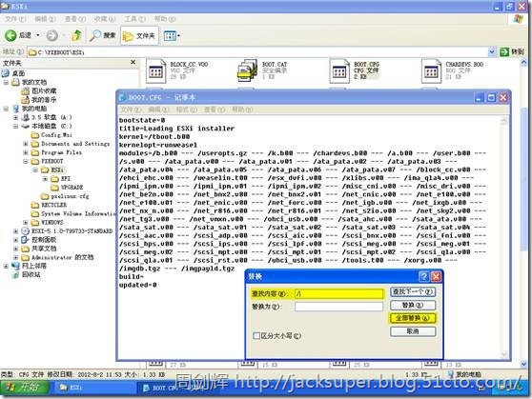Click the Up folder icon in toolbar
Screen dimensions: 532x399
[x=76, y=35]
